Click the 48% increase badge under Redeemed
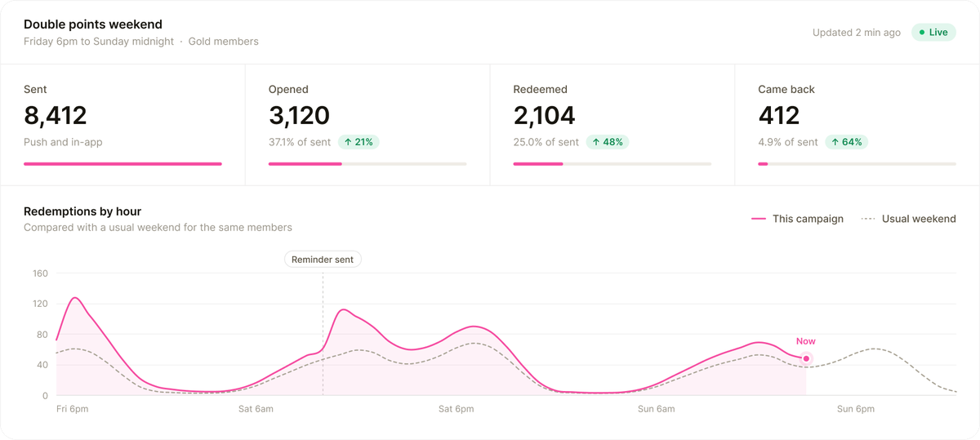 tap(608, 142)
